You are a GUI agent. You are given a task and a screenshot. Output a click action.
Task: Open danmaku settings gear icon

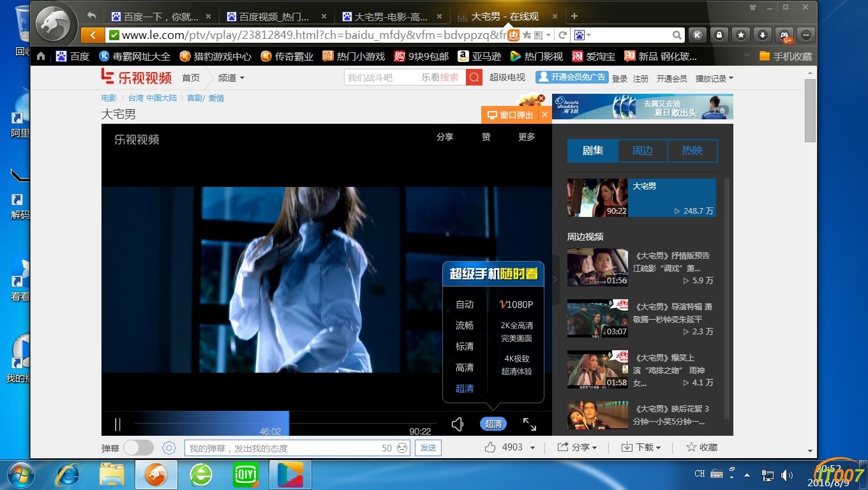(x=169, y=448)
